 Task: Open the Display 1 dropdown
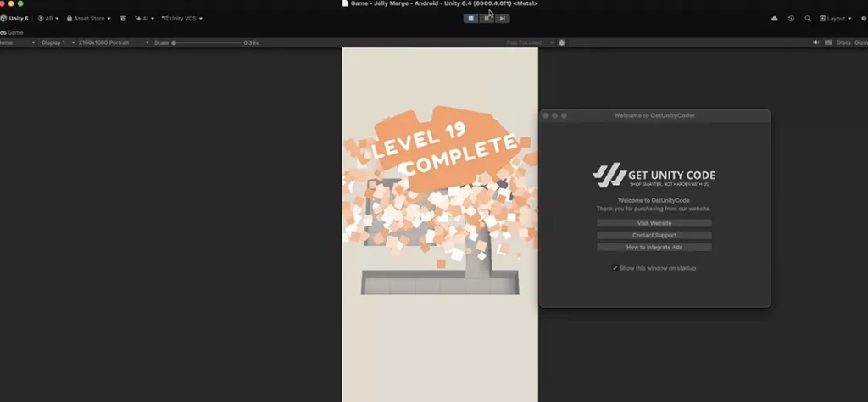(x=58, y=42)
